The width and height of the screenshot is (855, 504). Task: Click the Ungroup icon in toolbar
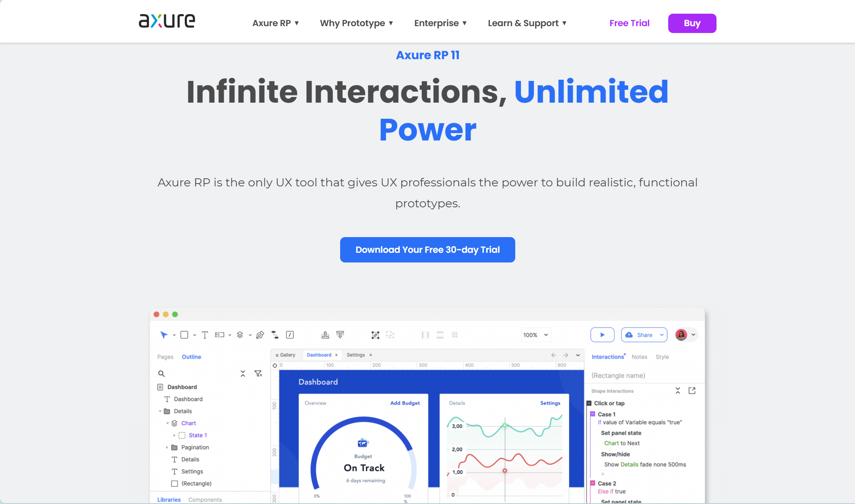click(390, 335)
